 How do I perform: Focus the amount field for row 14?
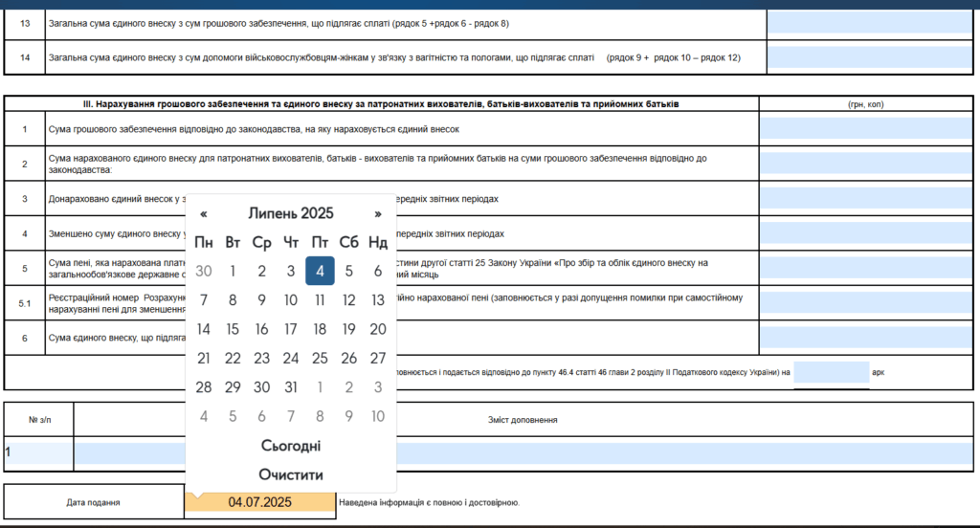[869, 56]
